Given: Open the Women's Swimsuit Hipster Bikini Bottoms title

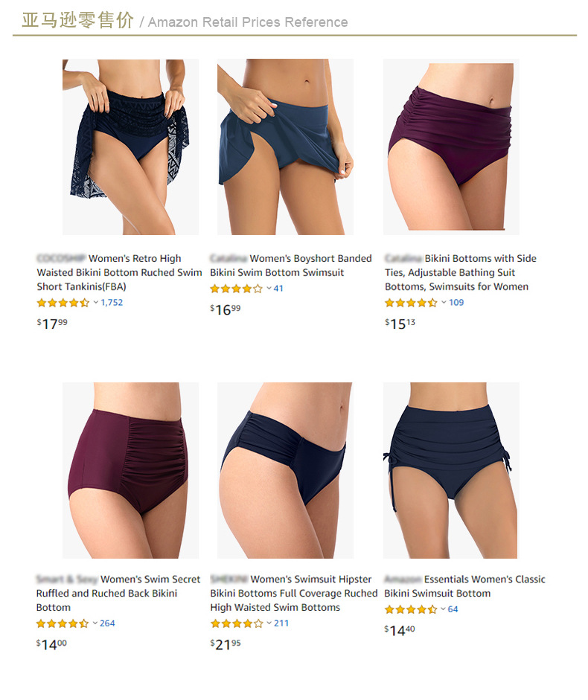Looking at the screenshot, I should click(294, 594).
